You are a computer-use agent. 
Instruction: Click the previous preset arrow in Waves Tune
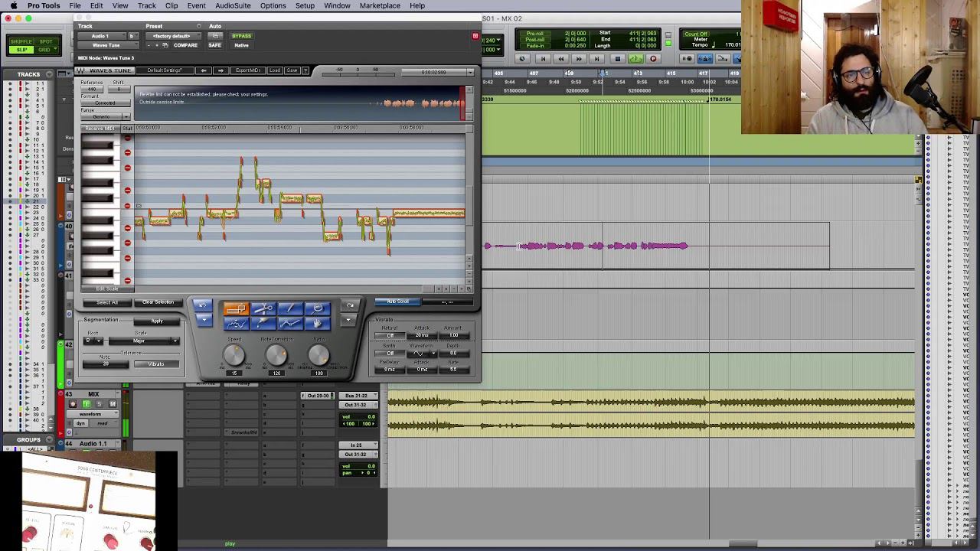coord(204,70)
